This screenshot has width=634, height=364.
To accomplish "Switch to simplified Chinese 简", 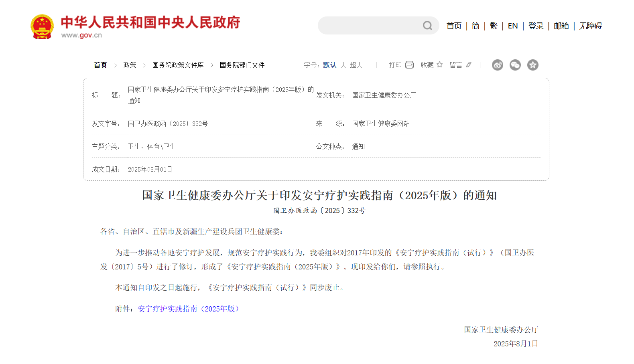I will 475,26.
